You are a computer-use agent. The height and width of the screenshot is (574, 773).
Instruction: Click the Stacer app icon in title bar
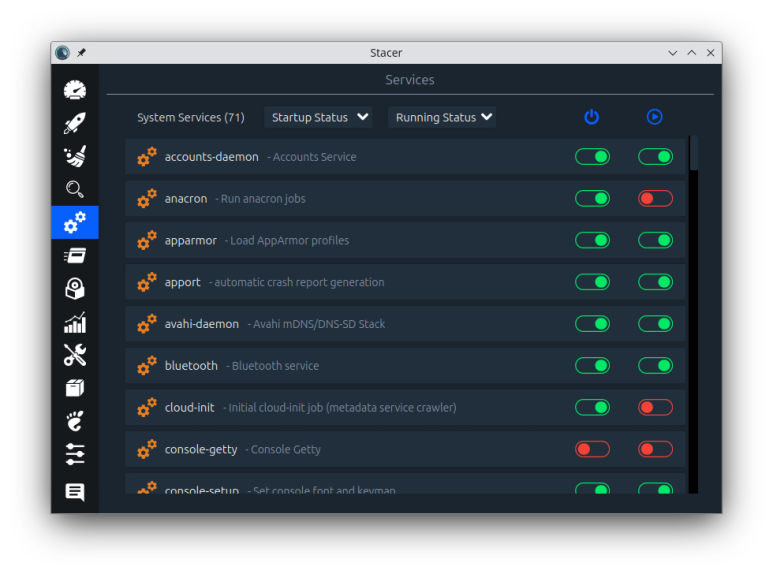click(x=63, y=53)
